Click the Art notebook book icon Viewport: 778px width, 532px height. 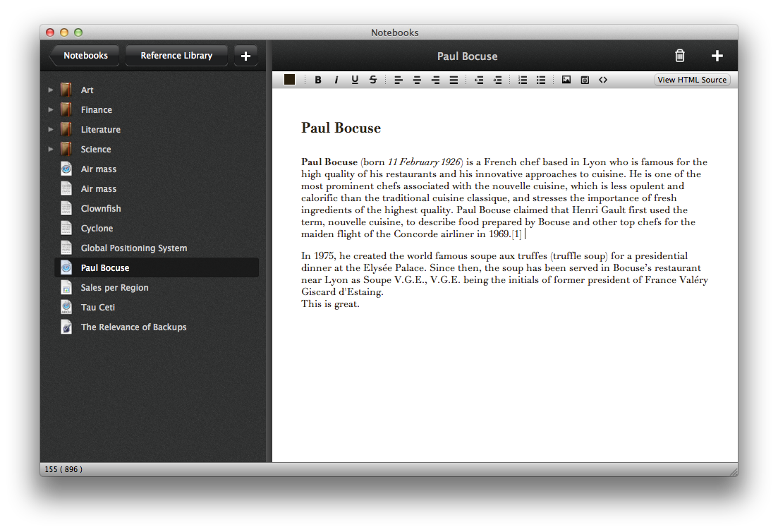click(x=66, y=90)
